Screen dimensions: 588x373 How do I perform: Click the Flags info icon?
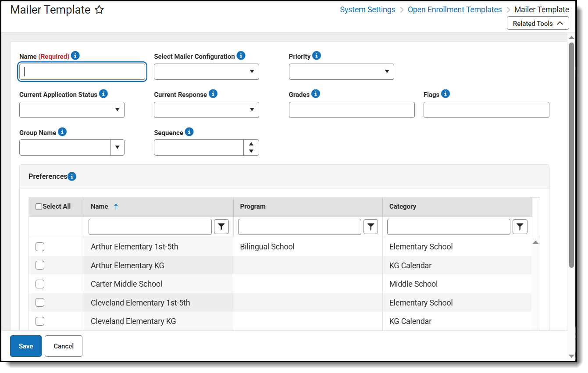[x=445, y=94]
